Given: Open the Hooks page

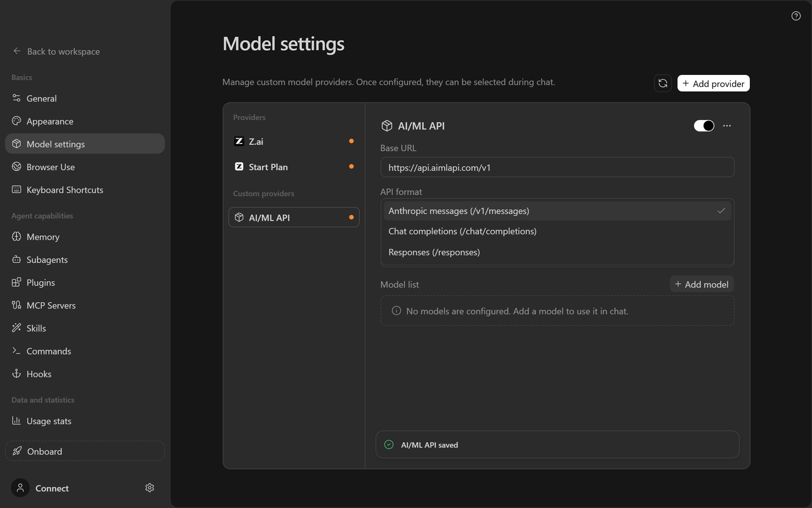Looking at the screenshot, I should 85,374.
